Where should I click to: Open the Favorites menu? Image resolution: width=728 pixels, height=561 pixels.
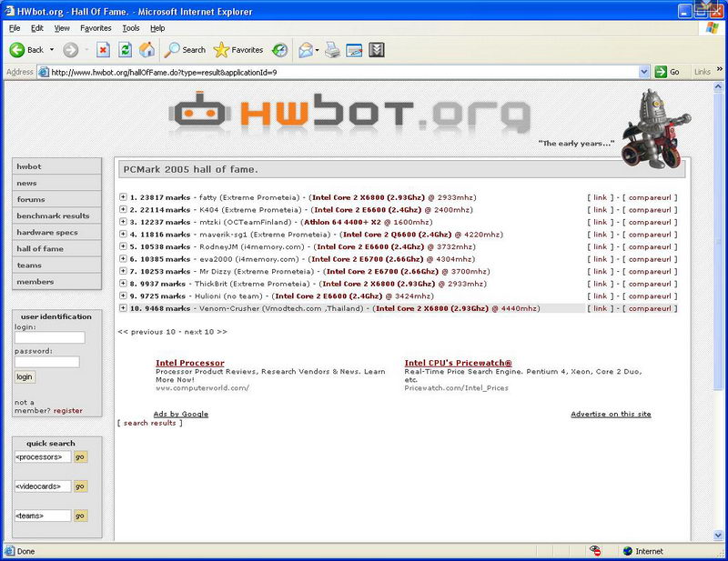tap(96, 28)
